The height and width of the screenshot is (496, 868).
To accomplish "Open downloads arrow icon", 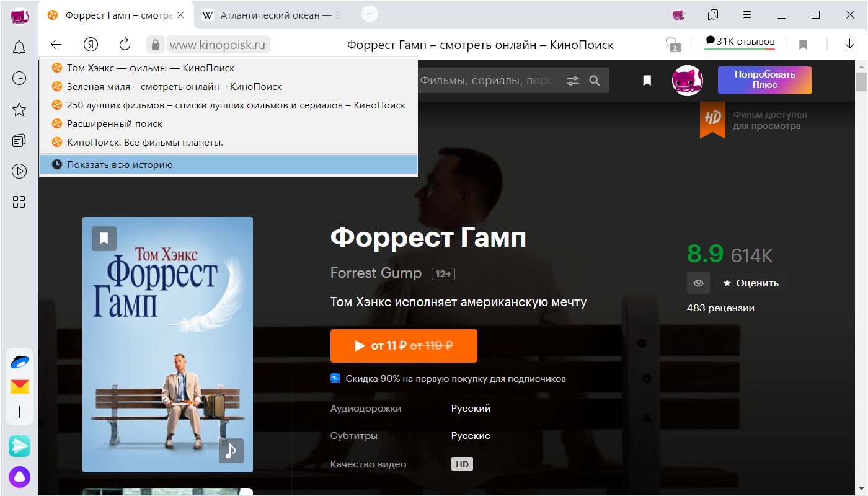I will coord(850,45).
